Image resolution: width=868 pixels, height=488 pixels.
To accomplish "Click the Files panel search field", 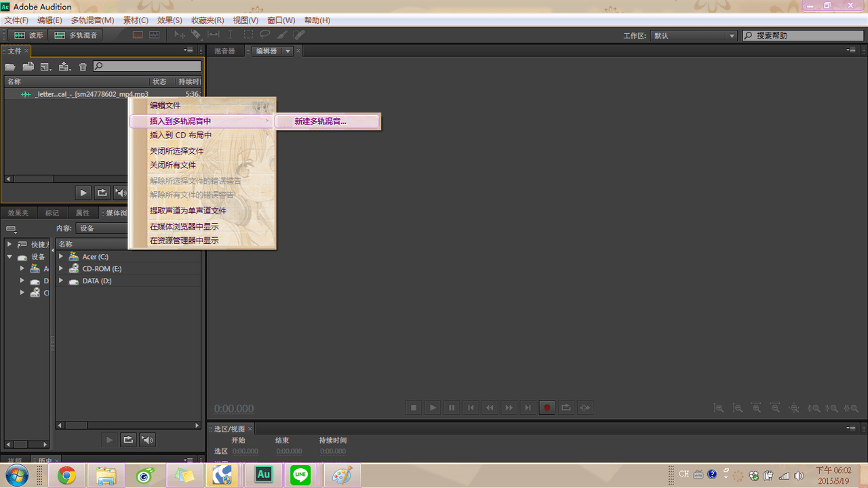I will pyautogui.click(x=147, y=66).
